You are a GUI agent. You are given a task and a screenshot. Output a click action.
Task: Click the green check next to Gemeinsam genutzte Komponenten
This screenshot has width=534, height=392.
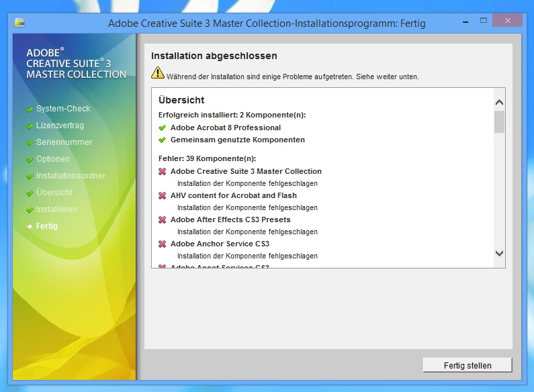click(x=162, y=140)
